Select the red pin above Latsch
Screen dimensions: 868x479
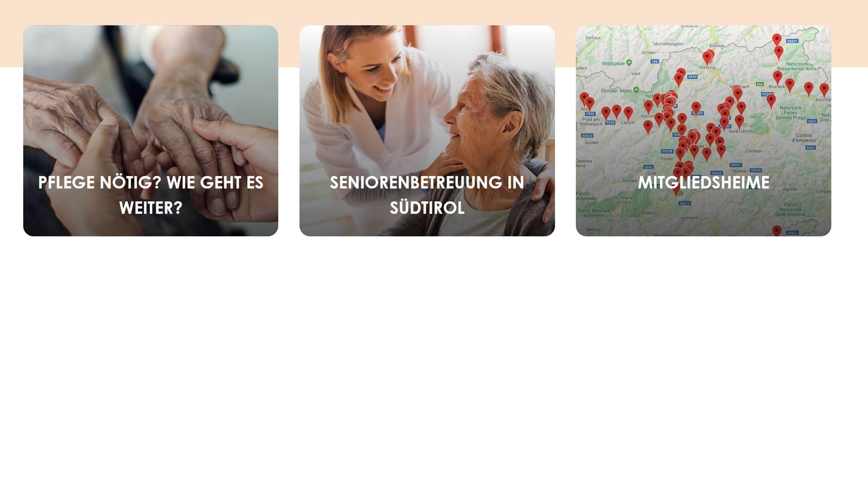coord(628,113)
